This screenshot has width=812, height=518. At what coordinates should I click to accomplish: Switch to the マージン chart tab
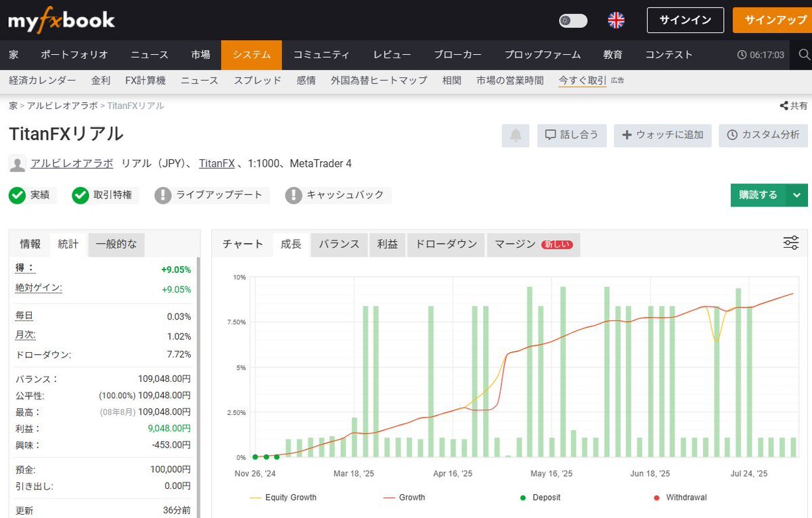[x=534, y=244]
